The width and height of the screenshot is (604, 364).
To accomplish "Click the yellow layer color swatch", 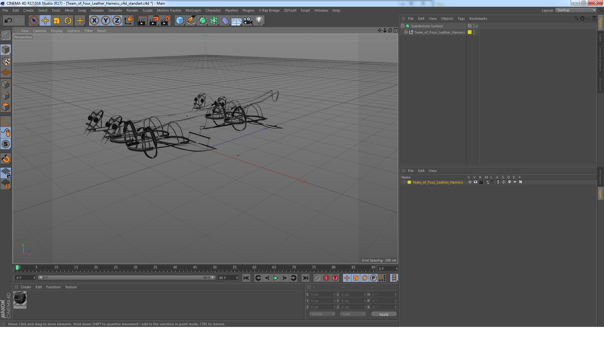I will click(x=409, y=182).
